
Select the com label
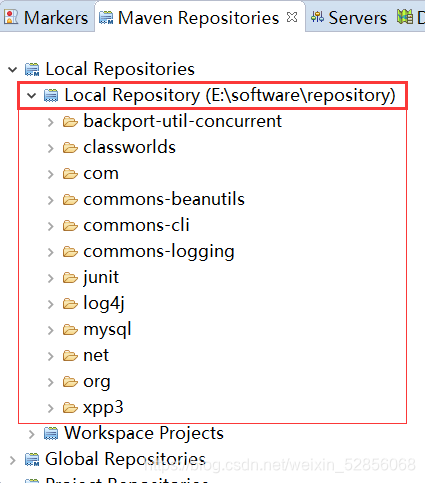pos(101,174)
